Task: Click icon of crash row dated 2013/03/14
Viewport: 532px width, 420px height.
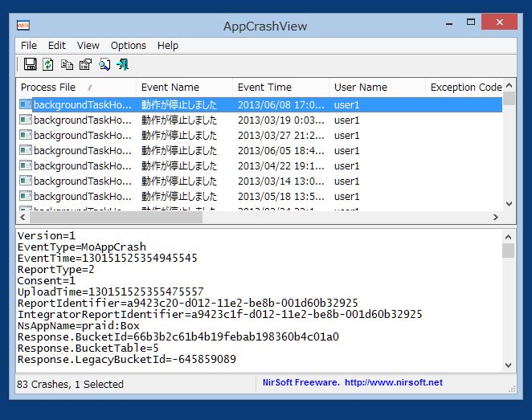Action: [26, 181]
